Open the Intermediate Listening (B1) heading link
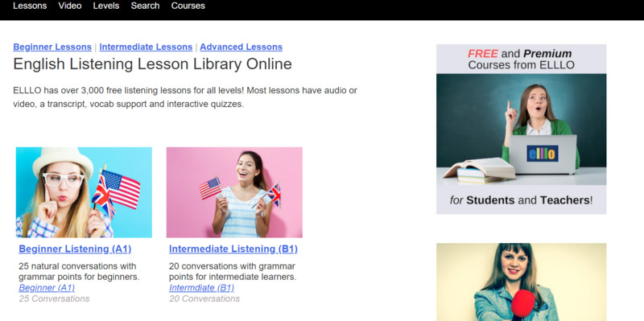The width and height of the screenshot is (644, 321). [x=233, y=249]
